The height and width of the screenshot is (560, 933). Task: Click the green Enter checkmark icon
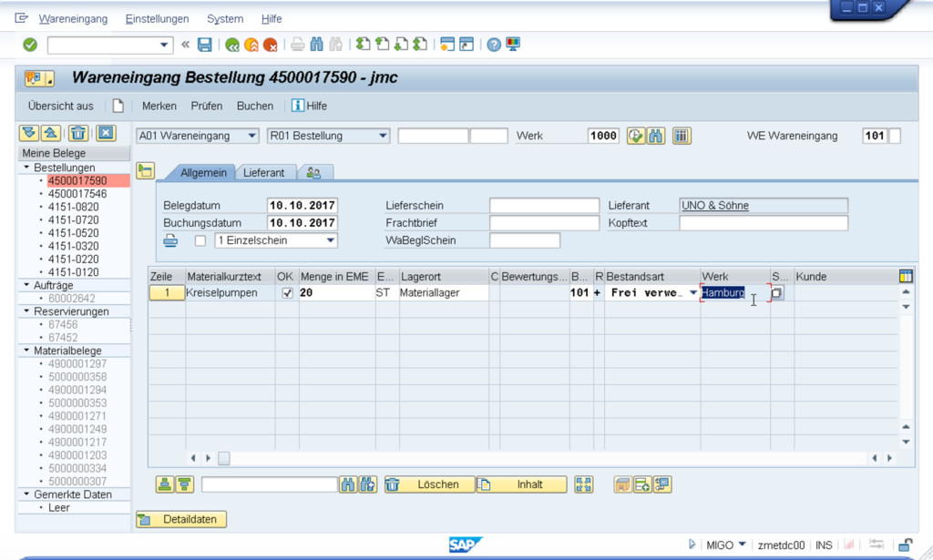[x=30, y=45]
